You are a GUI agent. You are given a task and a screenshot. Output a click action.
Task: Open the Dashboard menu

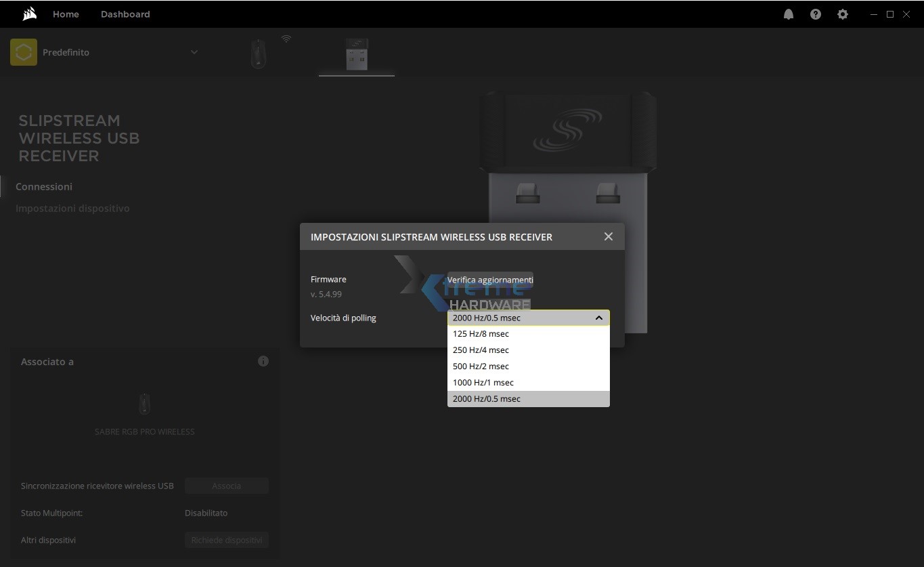tap(125, 14)
